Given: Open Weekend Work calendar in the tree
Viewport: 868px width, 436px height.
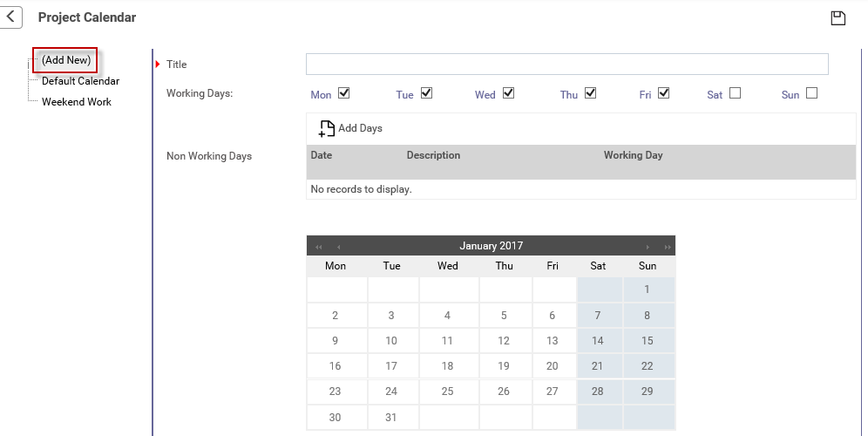Looking at the screenshot, I should tap(77, 102).
